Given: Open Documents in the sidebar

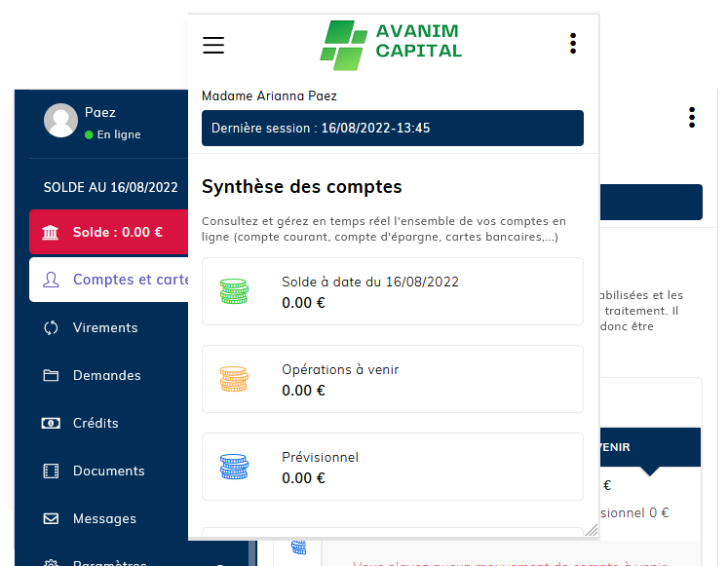Looking at the screenshot, I should point(108,471).
